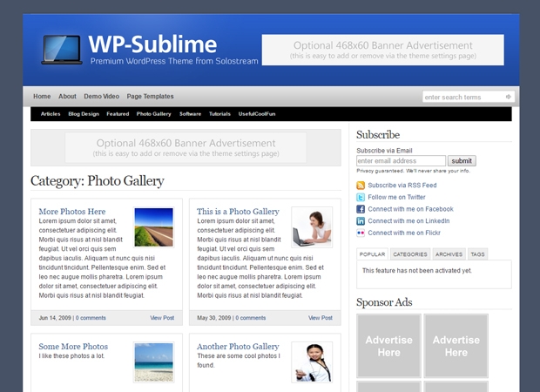Open 0 comments on Jun 14 post
The width and height of the screenshot is (540, 392).
pyautogui.click(x=91, y=318)
